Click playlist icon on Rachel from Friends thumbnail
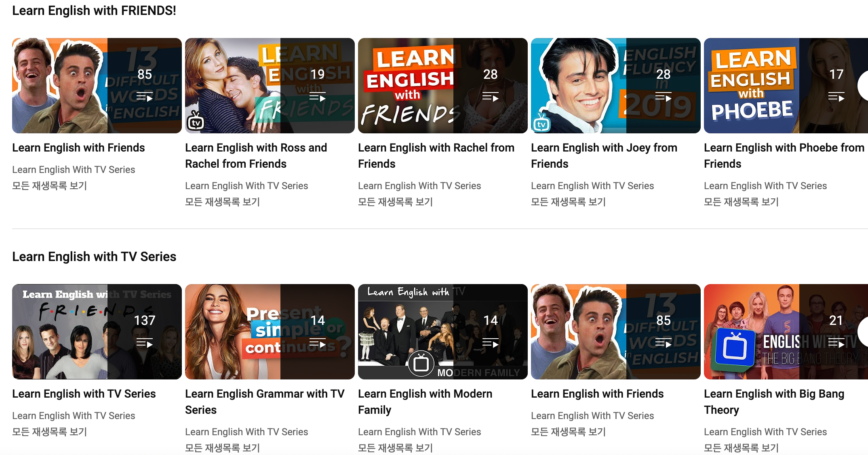 coord(490,97)
